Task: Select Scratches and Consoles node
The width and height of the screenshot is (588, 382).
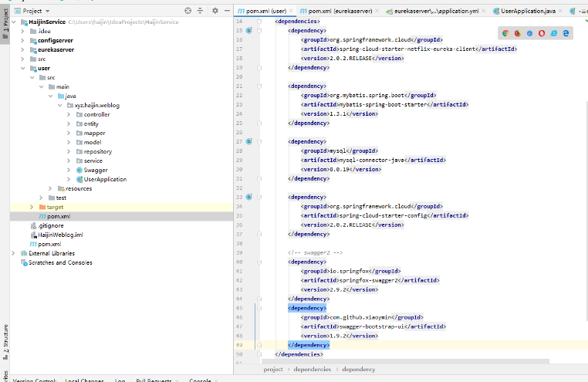Action: [60, 263]
